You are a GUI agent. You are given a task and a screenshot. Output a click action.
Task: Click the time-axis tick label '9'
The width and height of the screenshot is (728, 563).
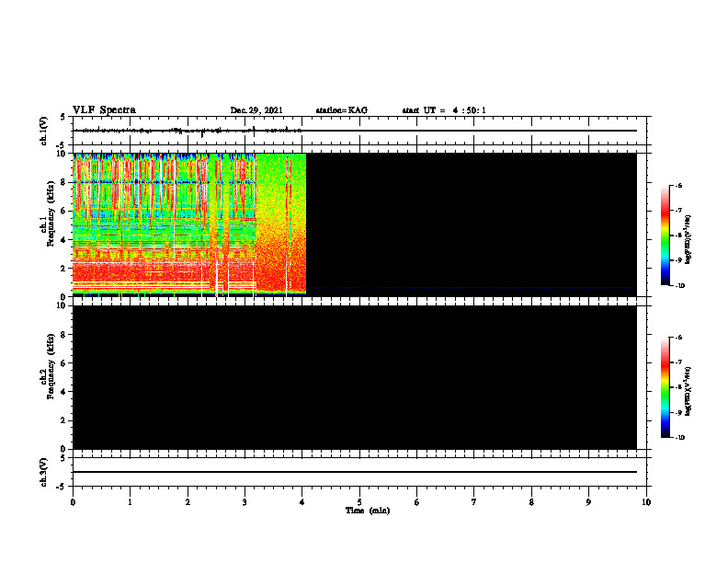pyautogui.click(x=588, y=502)
